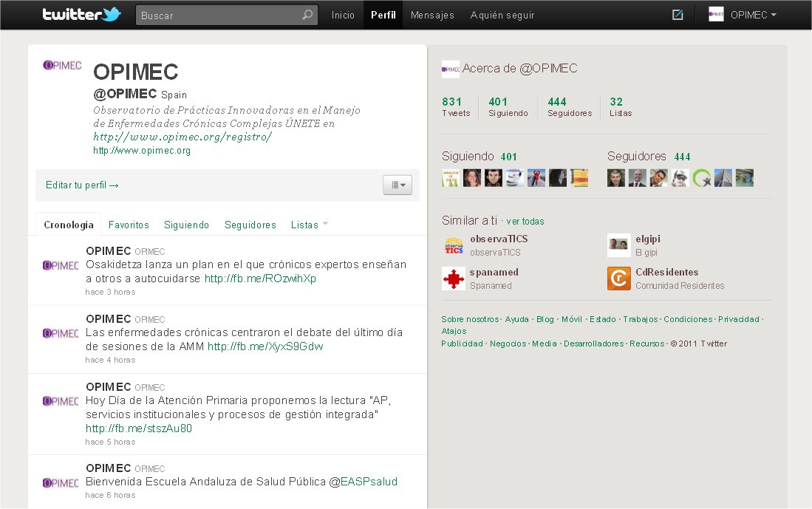The height and width of the screenshot is (509, 812).
Task: Click the OPIMEC profile logo picture
Action: click(x=62, y=65)
